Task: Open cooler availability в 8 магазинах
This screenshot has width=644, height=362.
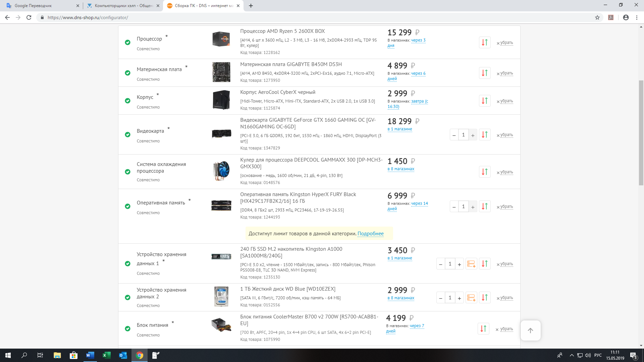Action: pos(401,169)
